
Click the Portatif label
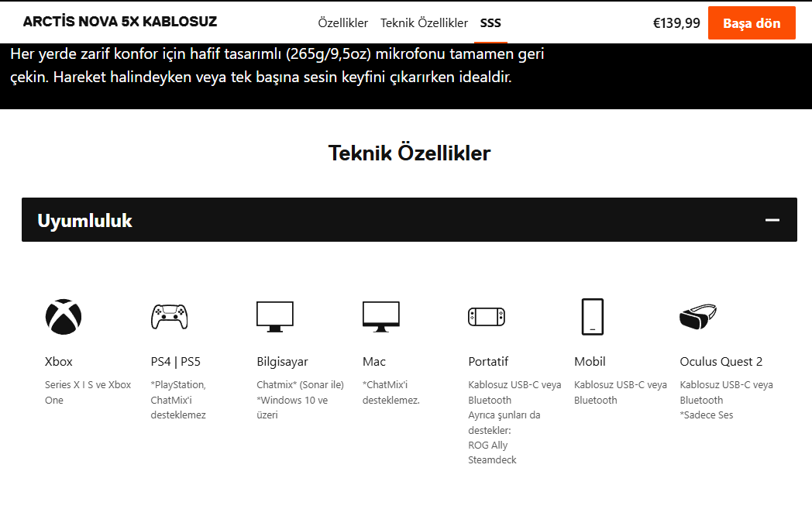tap(488, 361)
